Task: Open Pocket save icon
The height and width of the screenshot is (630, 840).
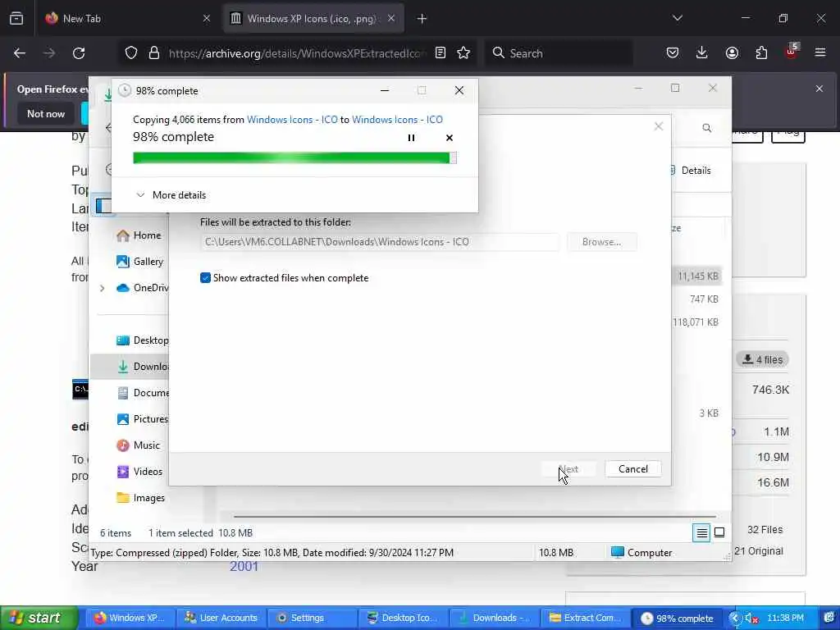Action: (673, 53)
